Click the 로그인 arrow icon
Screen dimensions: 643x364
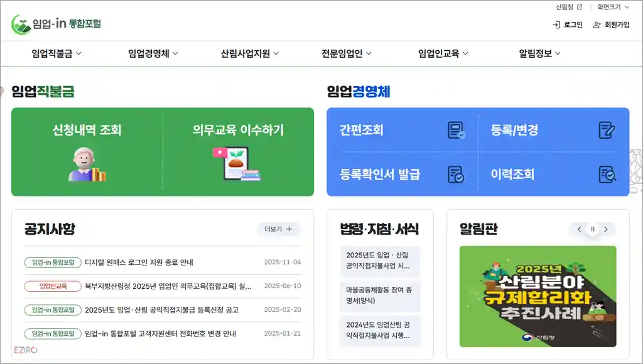(x=555, y=24)
